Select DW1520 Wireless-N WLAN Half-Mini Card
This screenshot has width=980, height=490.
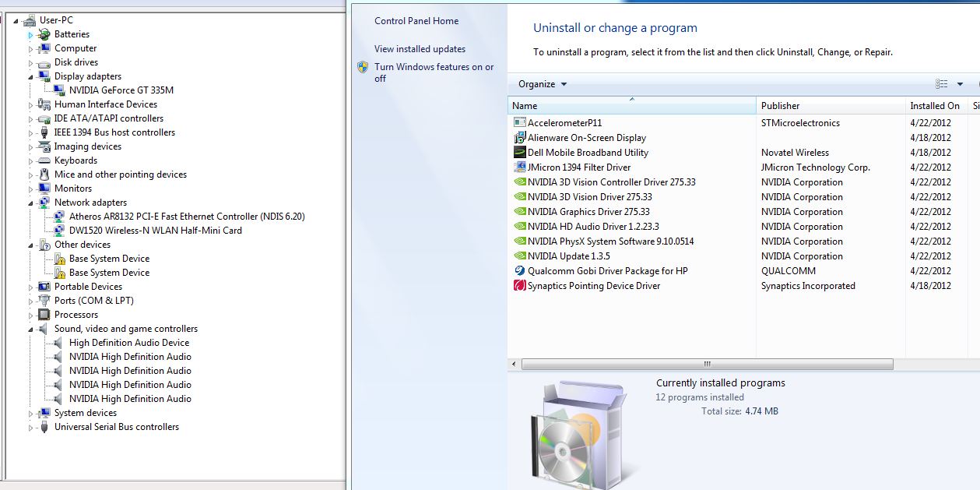[x=156, y=231]
